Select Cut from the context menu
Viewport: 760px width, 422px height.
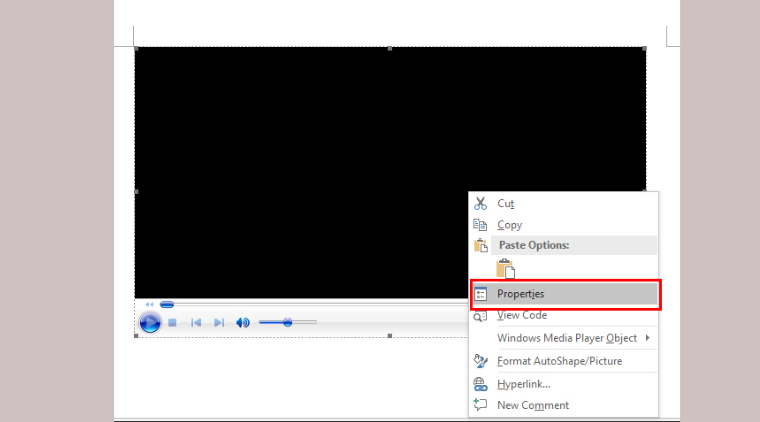tap(564, 203)
